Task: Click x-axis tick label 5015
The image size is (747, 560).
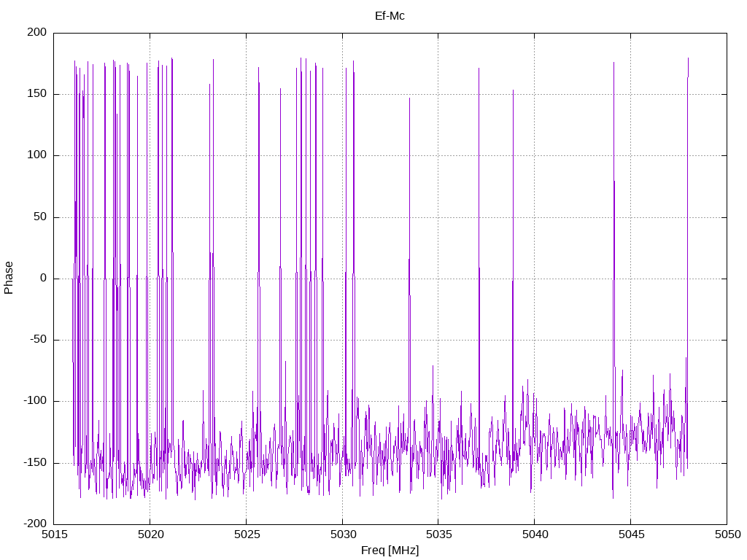Action: pyautogui.click(x=54, y=534)
